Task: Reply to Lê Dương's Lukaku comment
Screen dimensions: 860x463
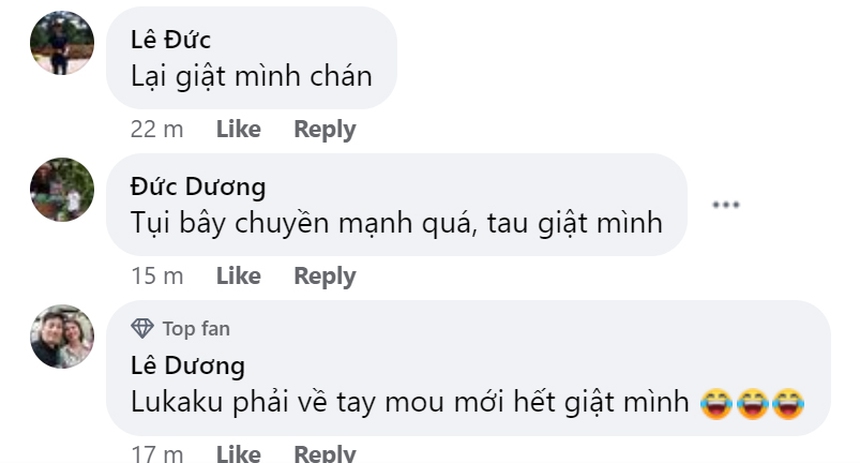Action: click(324, 453)
